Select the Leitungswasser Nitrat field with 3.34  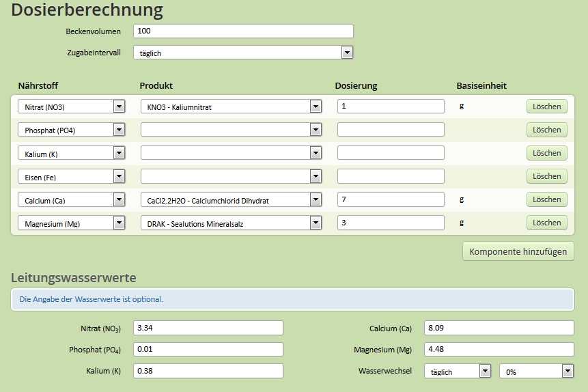pos(208,328)
